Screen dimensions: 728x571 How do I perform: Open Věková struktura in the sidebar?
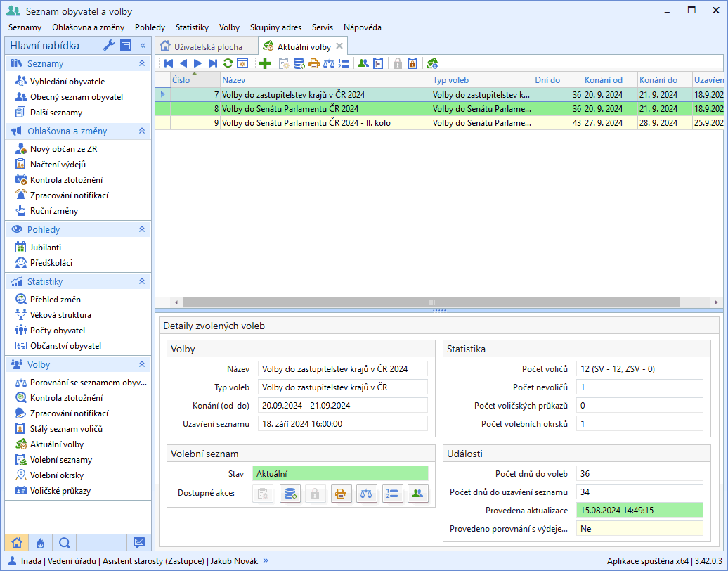click(x=60, y=315)
